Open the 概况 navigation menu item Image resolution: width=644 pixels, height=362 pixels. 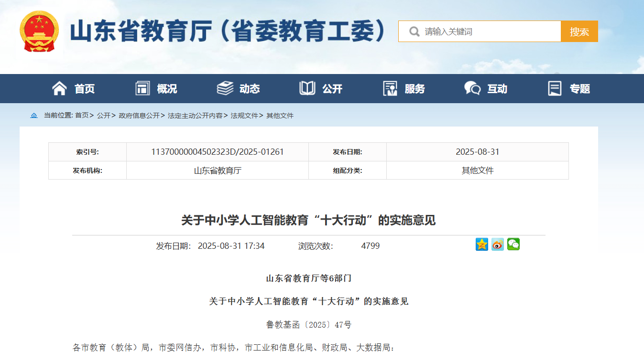tap(167, 89)
